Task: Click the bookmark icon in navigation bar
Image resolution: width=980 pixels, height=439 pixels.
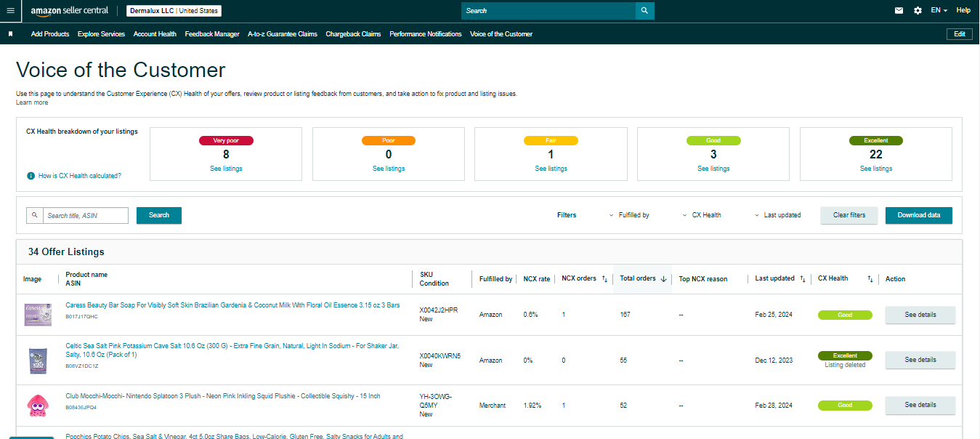Action: (10, 33)
